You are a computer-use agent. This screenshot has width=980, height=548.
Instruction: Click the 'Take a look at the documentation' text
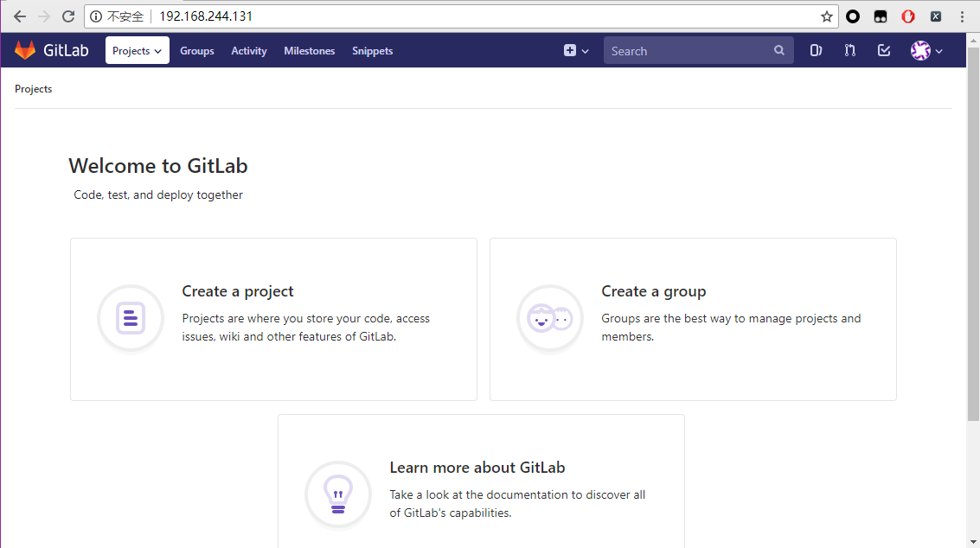[x=517, y=504]
